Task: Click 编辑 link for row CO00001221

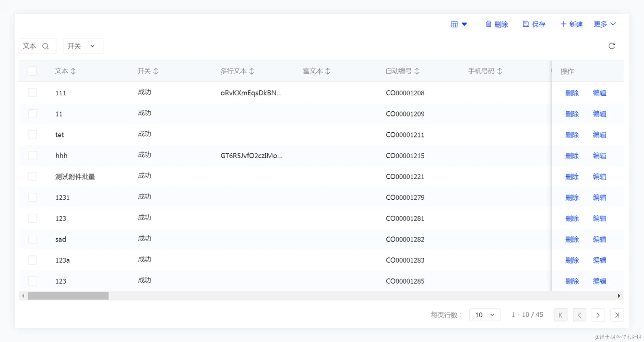Action: (x=599, y=177)
